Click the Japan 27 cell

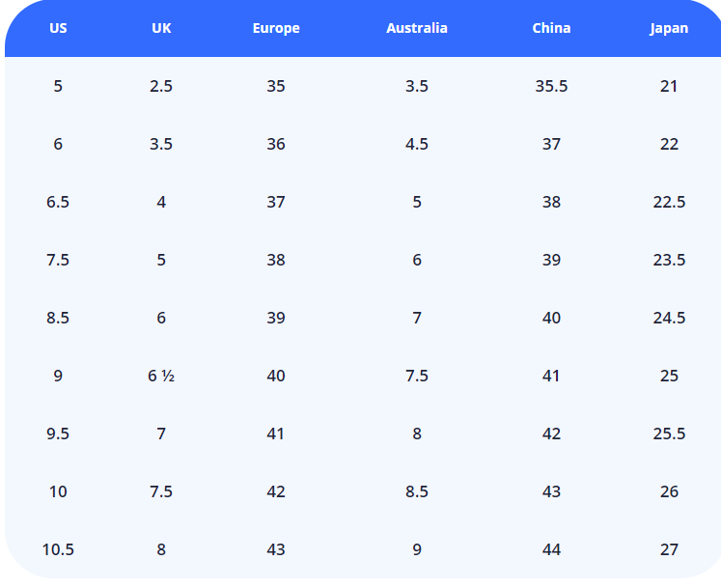(669, 549)
